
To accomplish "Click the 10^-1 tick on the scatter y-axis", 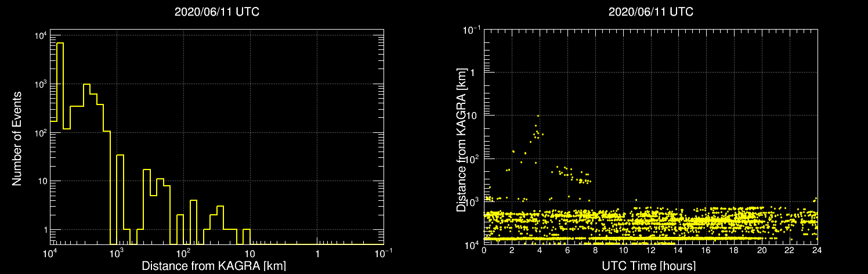I will tap(472, 29).
